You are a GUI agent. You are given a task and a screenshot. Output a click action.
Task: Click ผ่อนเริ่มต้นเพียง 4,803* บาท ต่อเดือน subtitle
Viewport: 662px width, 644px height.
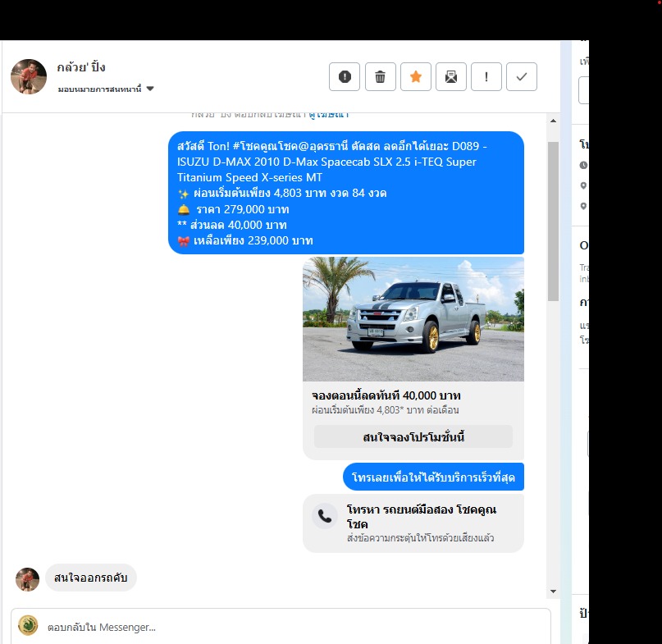pos(385,410)
